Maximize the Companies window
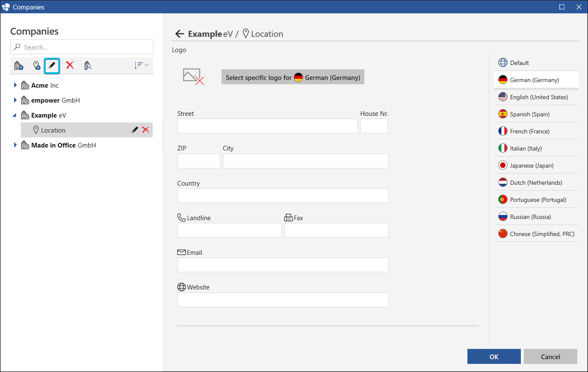Viewport: 588px width, 372px height. click(x=562, y=7)
